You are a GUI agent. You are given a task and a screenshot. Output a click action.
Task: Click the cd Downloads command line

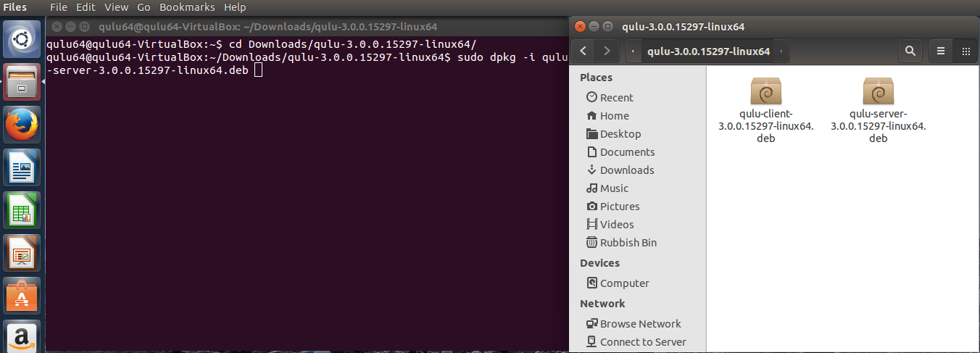261,44
